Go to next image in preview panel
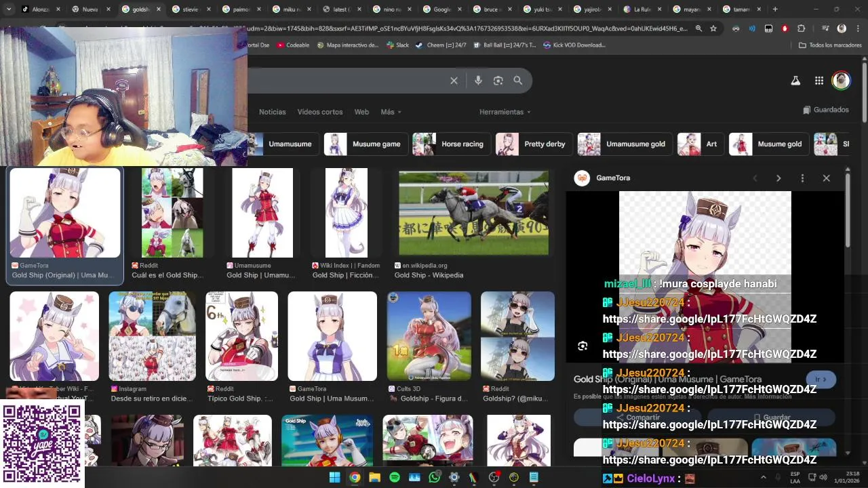The width and height of the screenshot is (868, 488). [778, 178]
